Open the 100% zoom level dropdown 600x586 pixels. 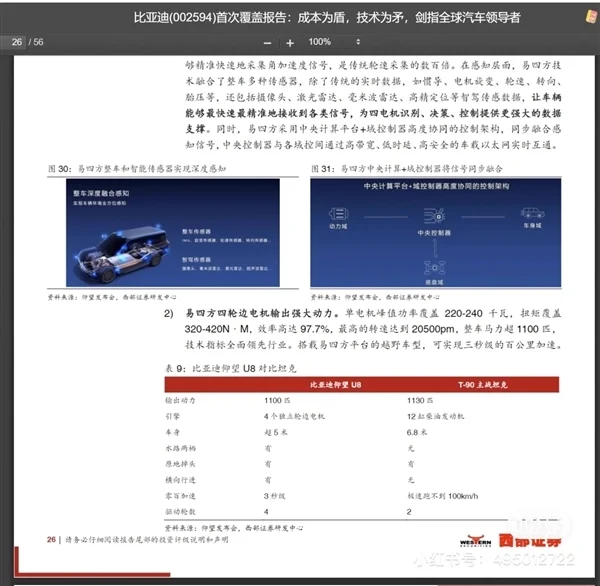(x=334, y=42)
